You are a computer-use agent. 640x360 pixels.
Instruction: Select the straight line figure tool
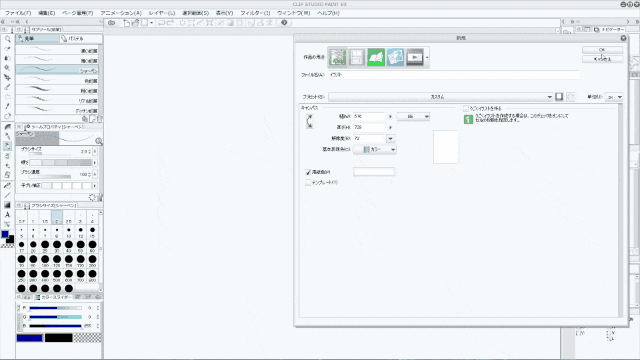click(x=7, y=196)
